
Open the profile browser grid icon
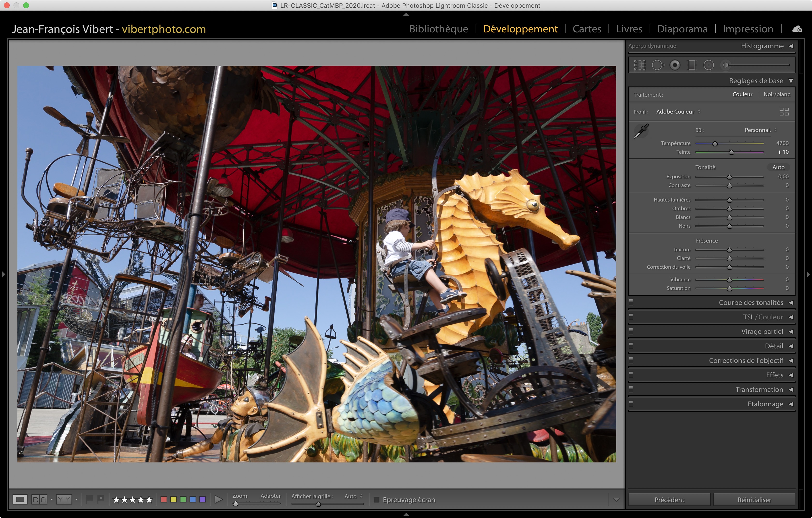[784, 112]
